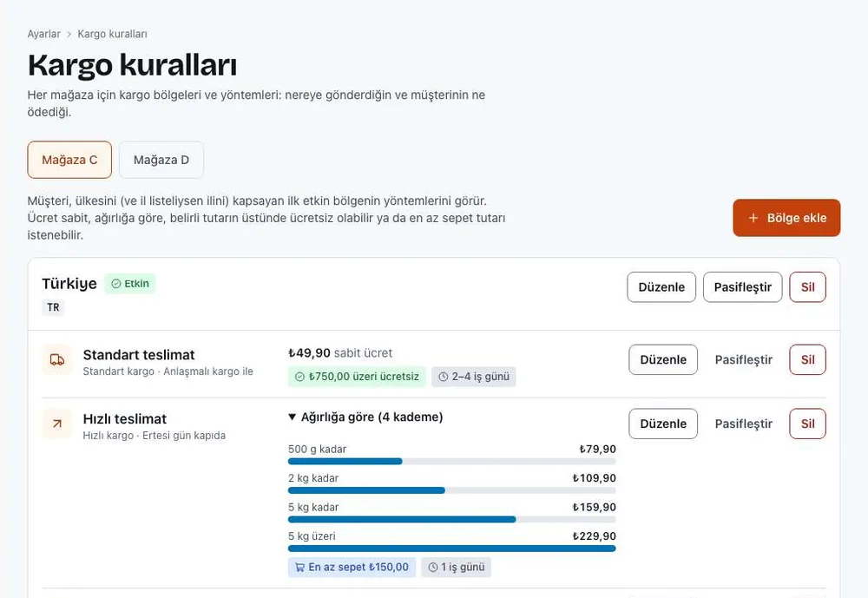The height and width of the screenshot is (598, 868).
Task: Click the ₺159,90 price value
Action: (595, 507)
